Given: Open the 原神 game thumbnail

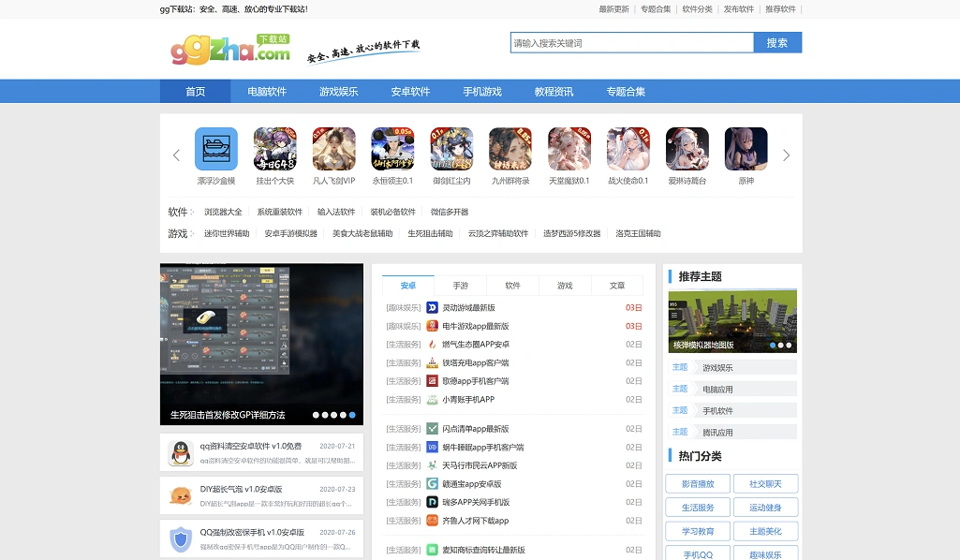Looking at the screenshot, I should [746, 149].
